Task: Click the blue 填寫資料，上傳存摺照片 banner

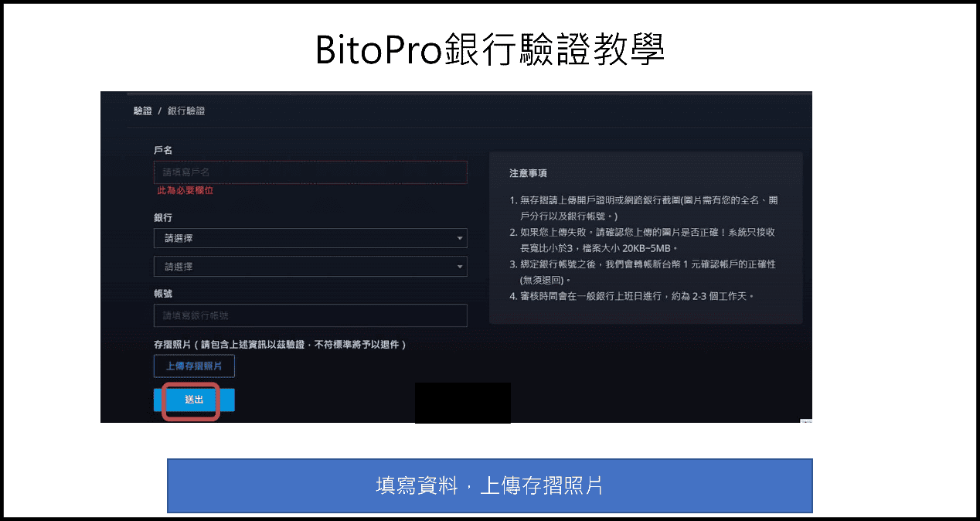Action: click(x=489, y=485)
